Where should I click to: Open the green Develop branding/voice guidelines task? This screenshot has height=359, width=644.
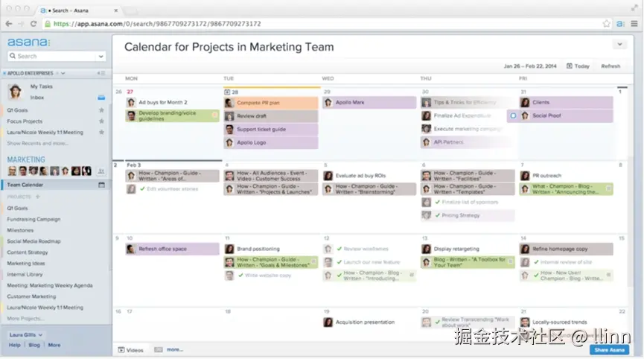click(173, 116)
